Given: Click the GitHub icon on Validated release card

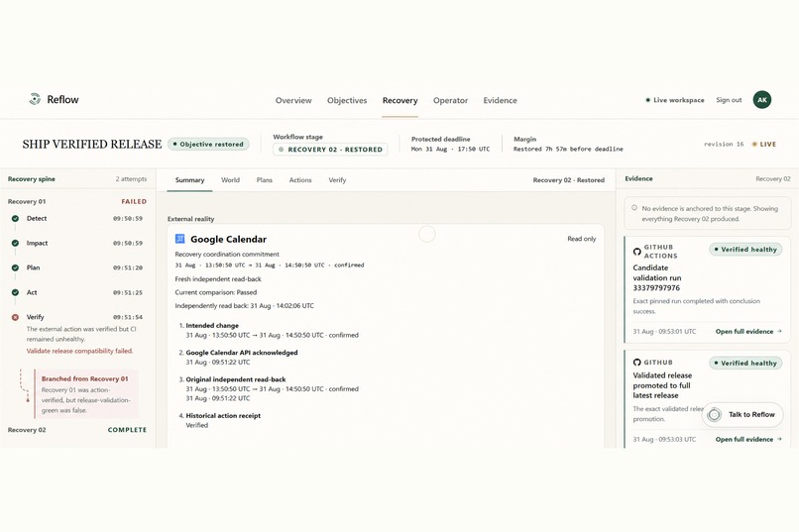Looking at the screenshot, I should coord(637,363).
